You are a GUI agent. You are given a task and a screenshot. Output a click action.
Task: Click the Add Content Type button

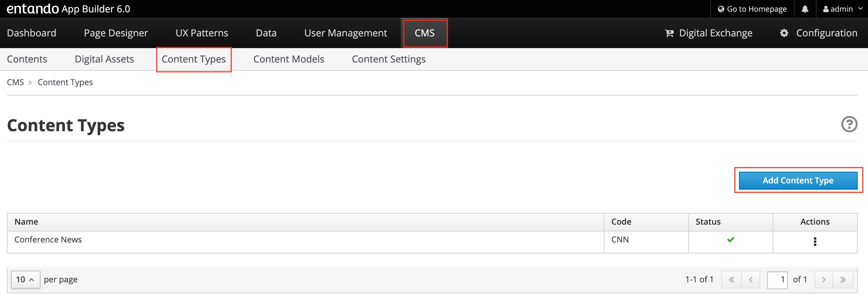tap(798, 181)
